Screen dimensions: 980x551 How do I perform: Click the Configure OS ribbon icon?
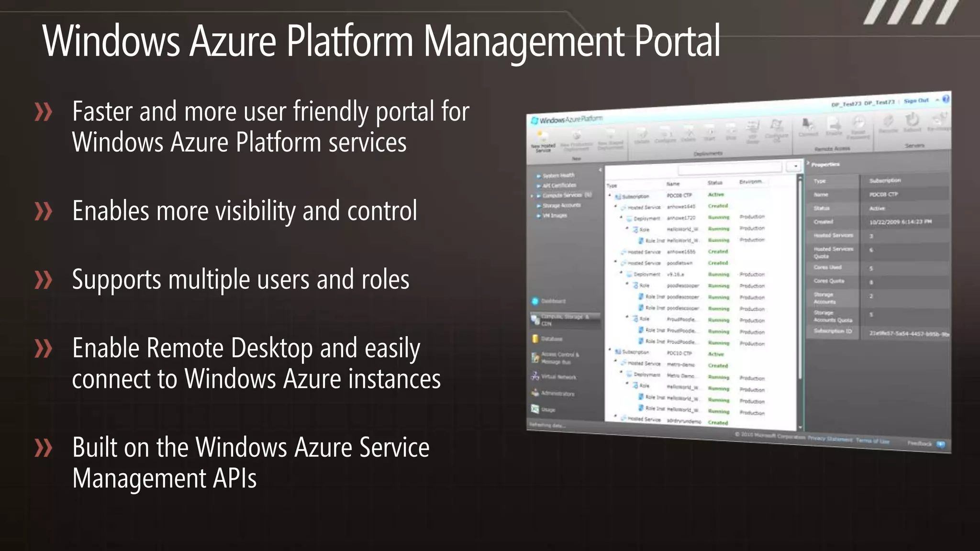coord(776,126)
